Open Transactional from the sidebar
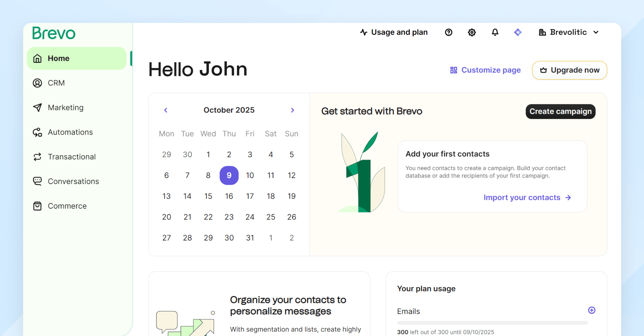 coord(72,157)
